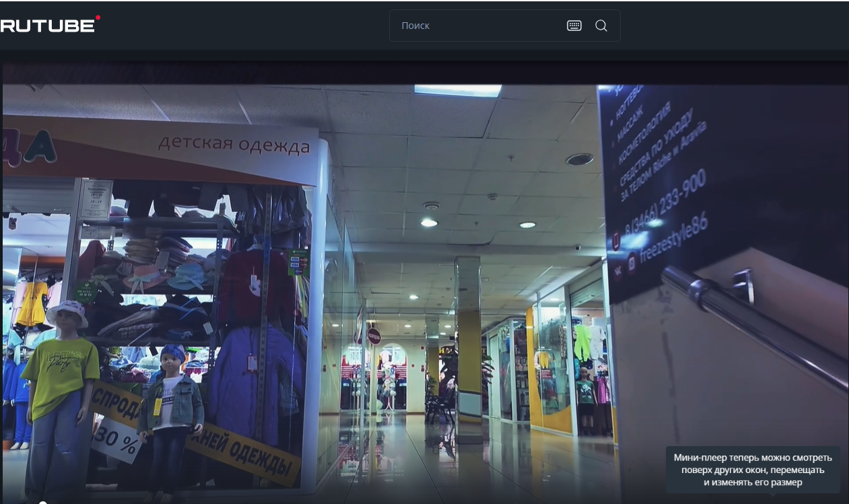
Task: Click the video player frame
Action: coord(426,283)
